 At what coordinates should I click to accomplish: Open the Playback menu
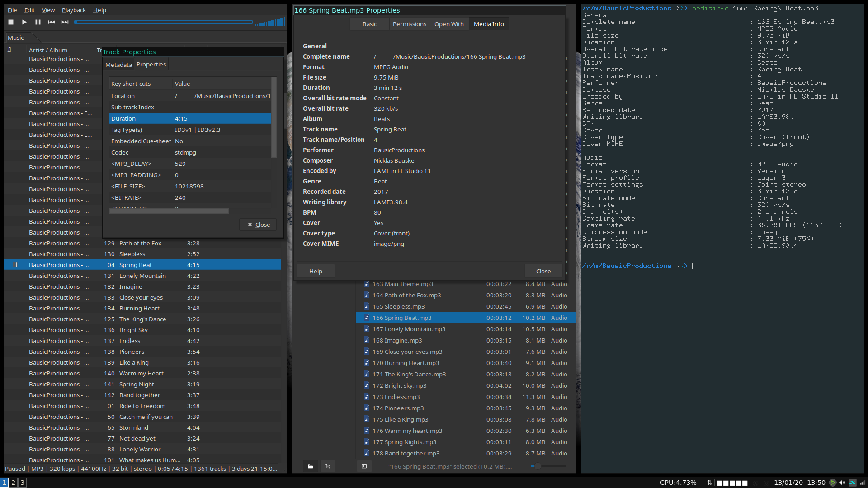pyautogui.click(x=74, y=10)
